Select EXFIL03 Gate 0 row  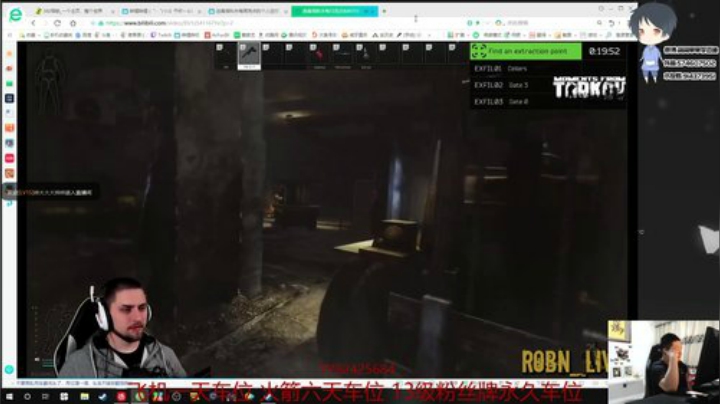[x=547, y=101]
